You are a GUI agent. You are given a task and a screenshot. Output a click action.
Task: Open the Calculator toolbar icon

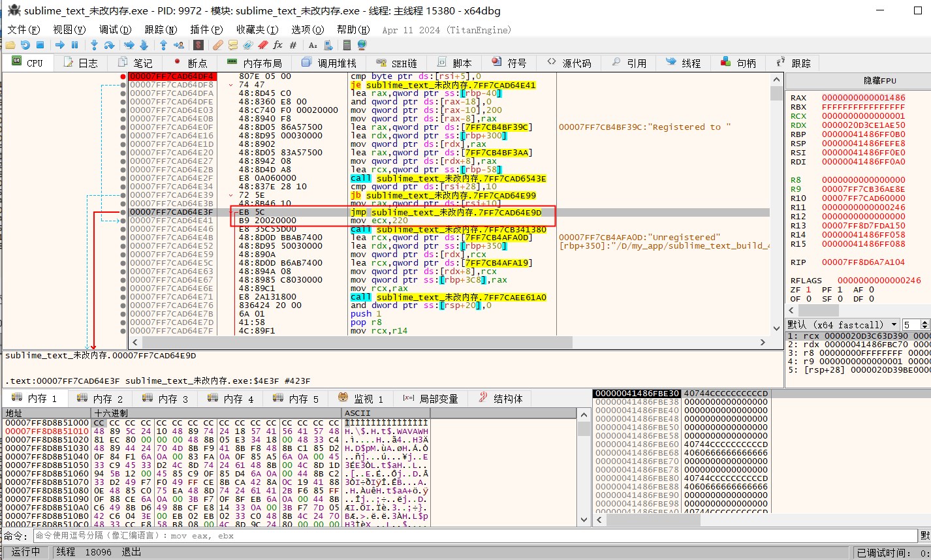click(x=347, y=45)
